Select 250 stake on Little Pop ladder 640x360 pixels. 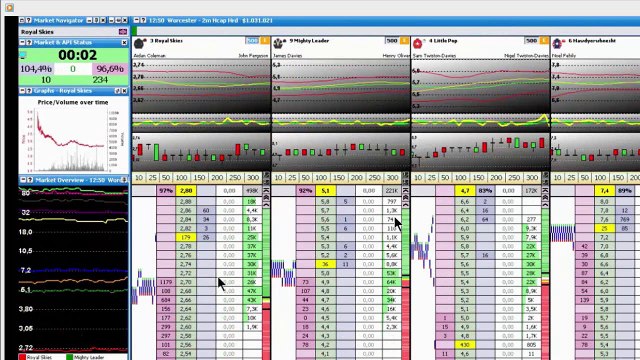[514, 178]
